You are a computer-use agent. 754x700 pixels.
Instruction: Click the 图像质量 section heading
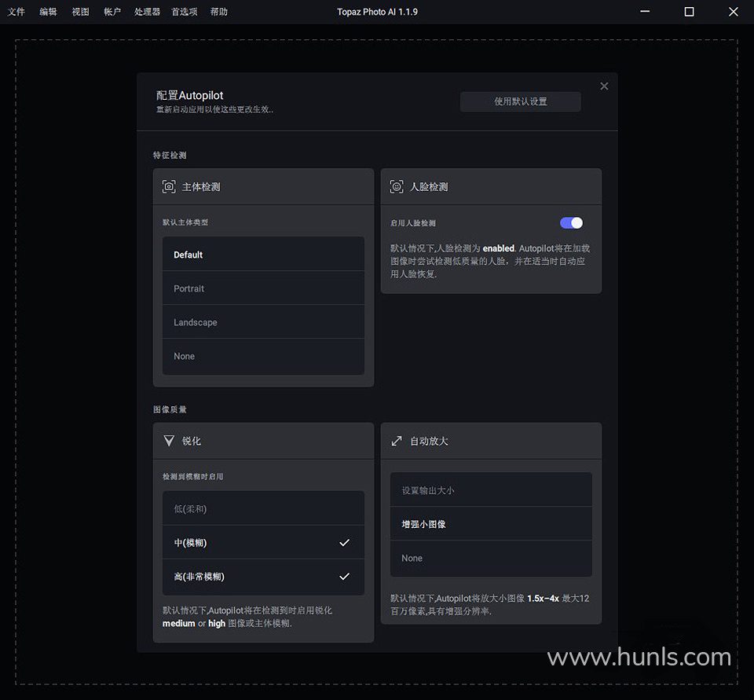170,409
